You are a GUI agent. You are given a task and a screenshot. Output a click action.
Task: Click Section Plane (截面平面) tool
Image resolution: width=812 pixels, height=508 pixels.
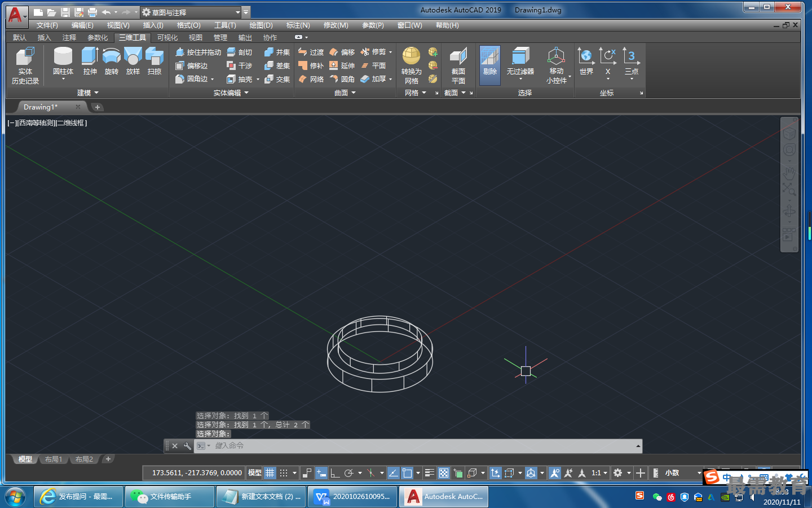[458, 66]
